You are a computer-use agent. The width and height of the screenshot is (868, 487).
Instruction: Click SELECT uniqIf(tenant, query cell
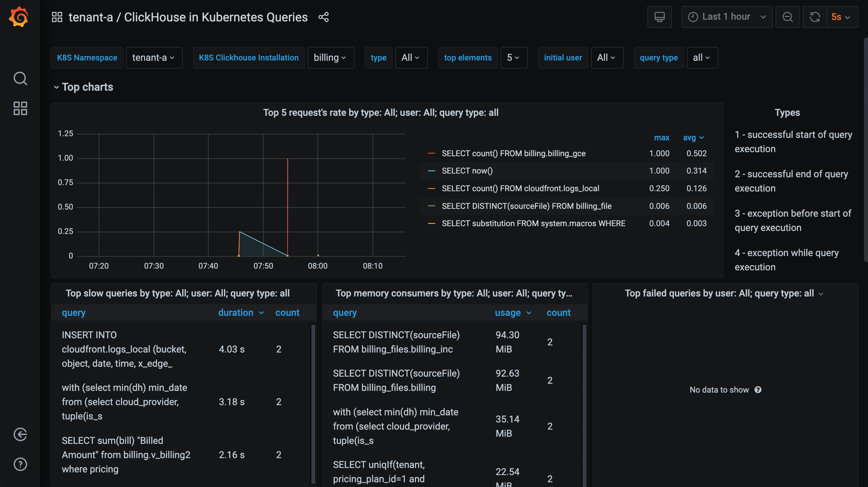[379, 472]
